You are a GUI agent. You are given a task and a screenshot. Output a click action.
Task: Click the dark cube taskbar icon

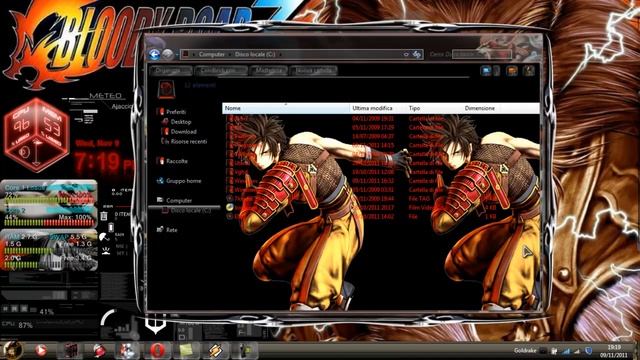pyautogui.click(x=70, y=350)
